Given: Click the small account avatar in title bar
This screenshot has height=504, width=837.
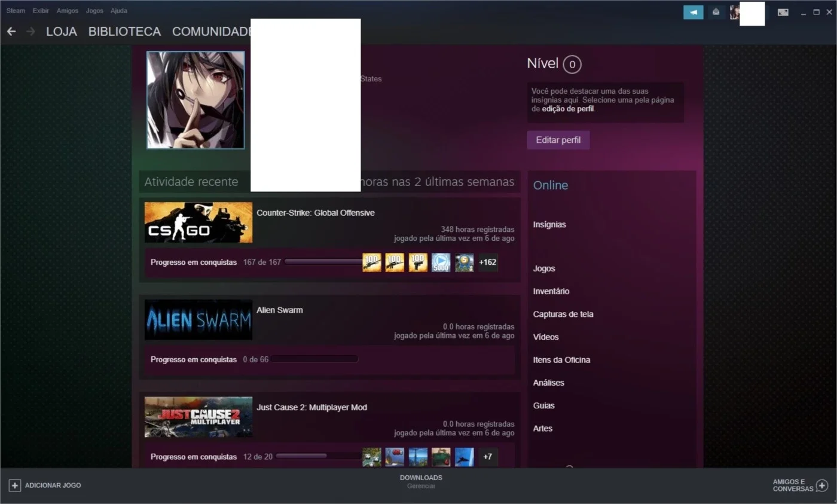Looking at the screenshot, I should [x=735, y=12].
